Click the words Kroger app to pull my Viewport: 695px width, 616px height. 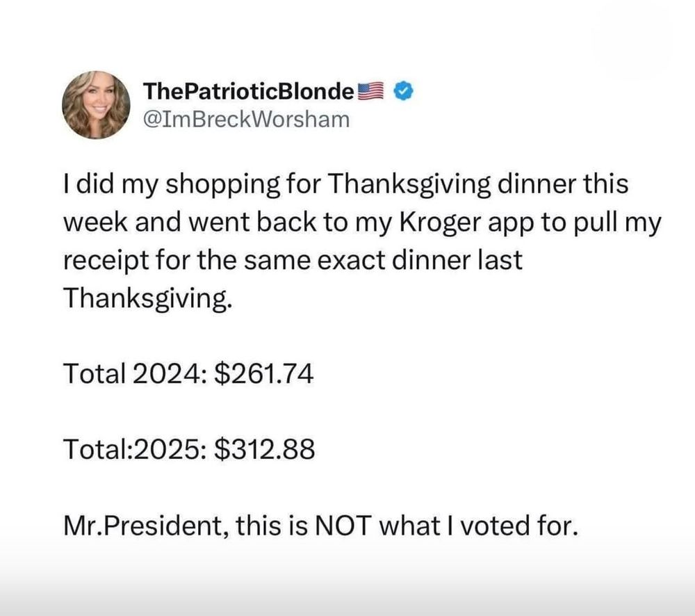(x=531, y=223)
